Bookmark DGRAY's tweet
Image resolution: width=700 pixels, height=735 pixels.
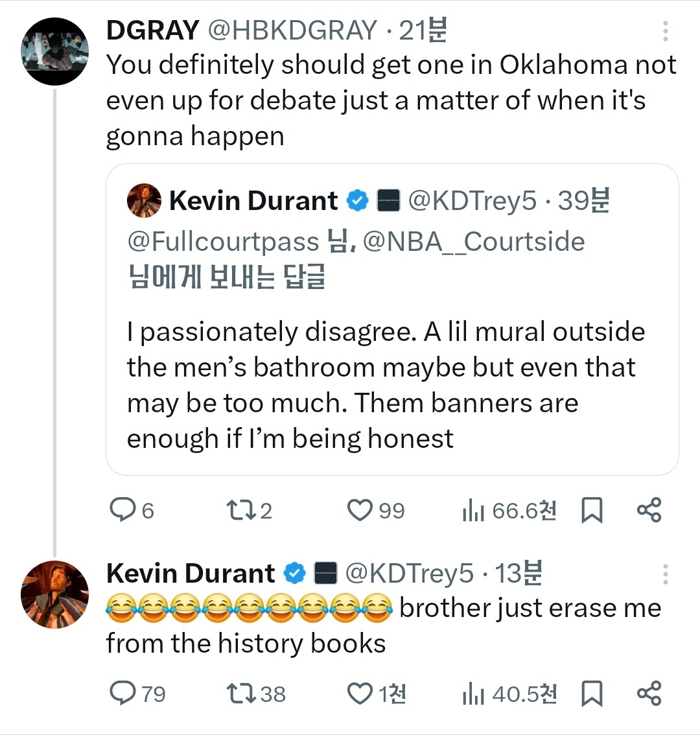click(591, 511)
